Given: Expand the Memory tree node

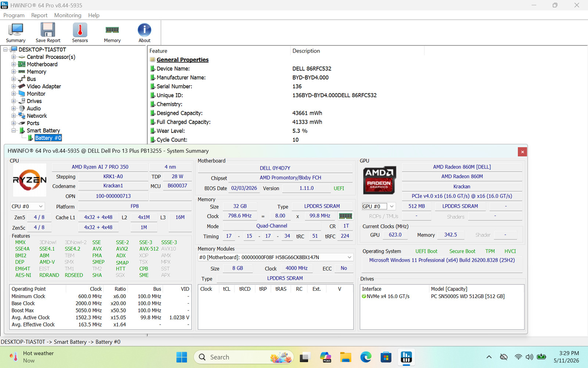Looking at the screenshot, I should (x=14, y=72).
